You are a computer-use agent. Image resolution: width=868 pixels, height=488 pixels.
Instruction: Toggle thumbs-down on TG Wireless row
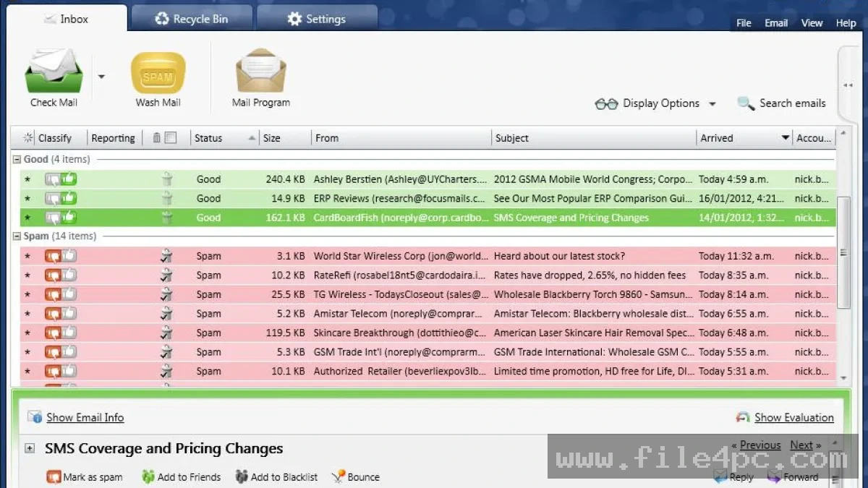point(53,294)
